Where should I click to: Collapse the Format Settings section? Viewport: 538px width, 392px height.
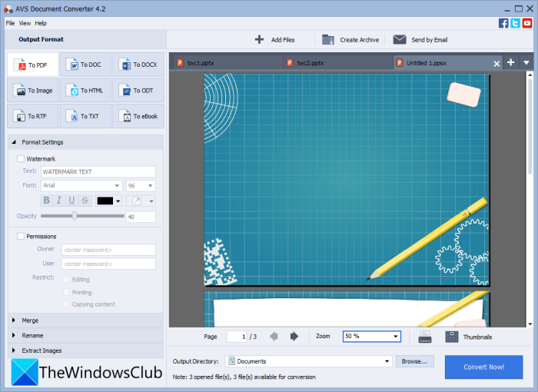coord(14,141)
